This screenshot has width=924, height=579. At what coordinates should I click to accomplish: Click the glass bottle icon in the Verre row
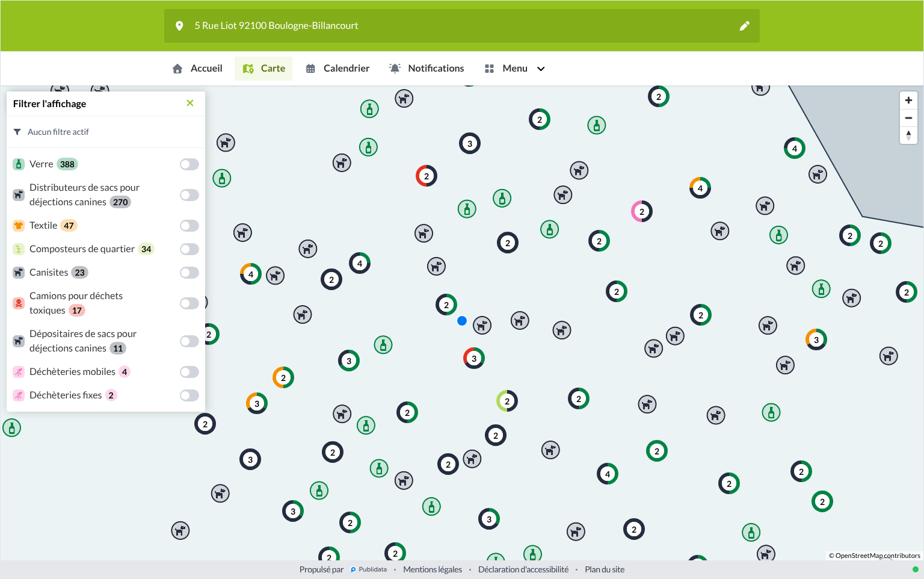click(19, 164)
